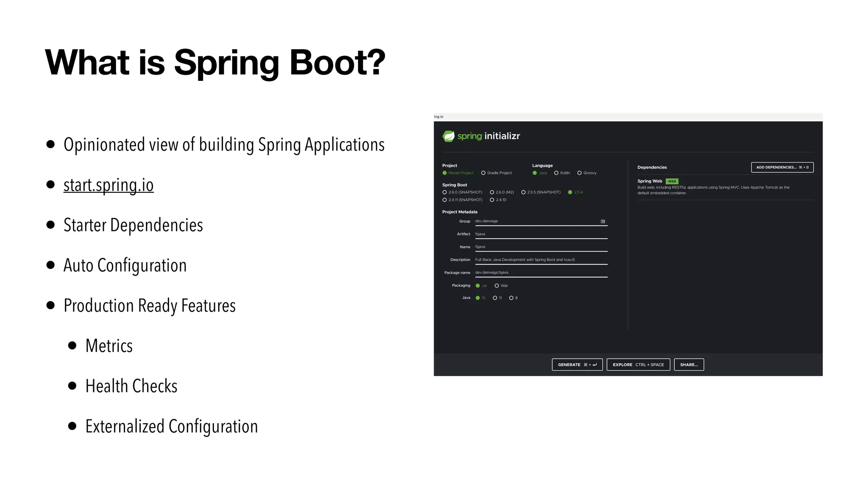Open the Share dialog button
Image resolution: width=868 pixels, height=488 pixels.
689,365
